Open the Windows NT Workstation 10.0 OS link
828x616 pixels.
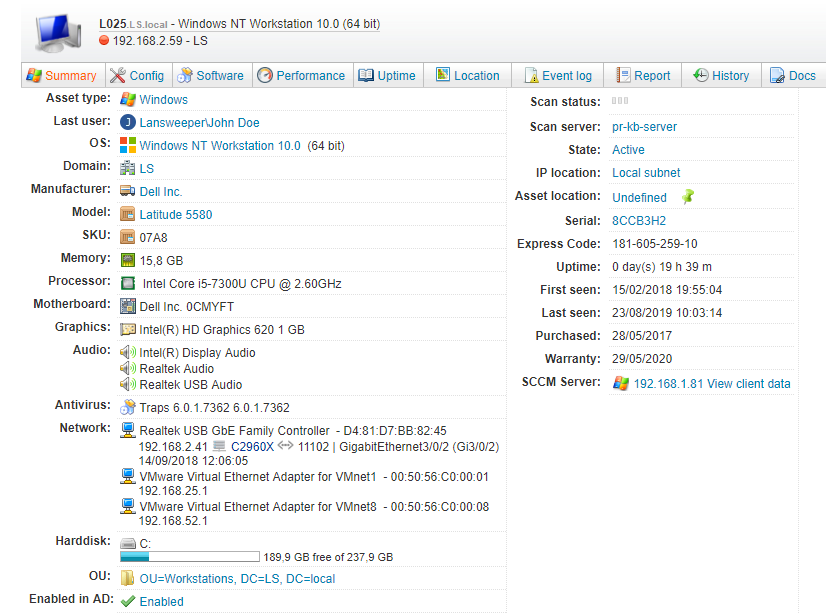(x=220, y=146)
